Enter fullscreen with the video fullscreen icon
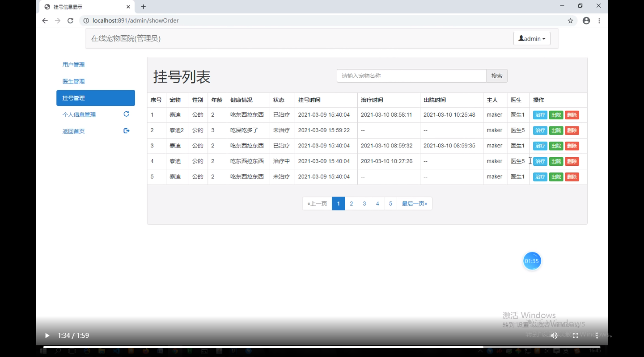 pyautogui.click(x=576, y=336)
